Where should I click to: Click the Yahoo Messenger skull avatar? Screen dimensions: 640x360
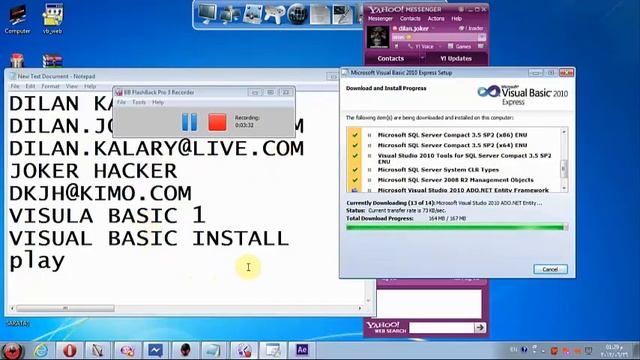click(x=378, y=38)
